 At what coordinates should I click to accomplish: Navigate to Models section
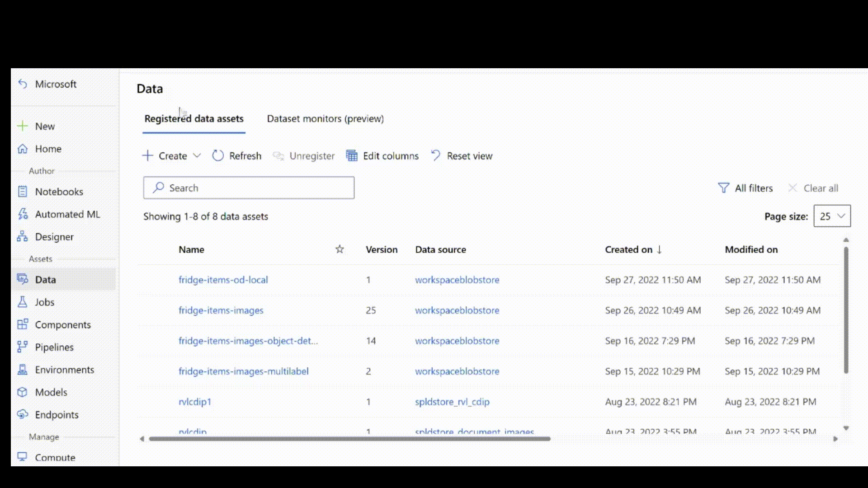[51, 391]
